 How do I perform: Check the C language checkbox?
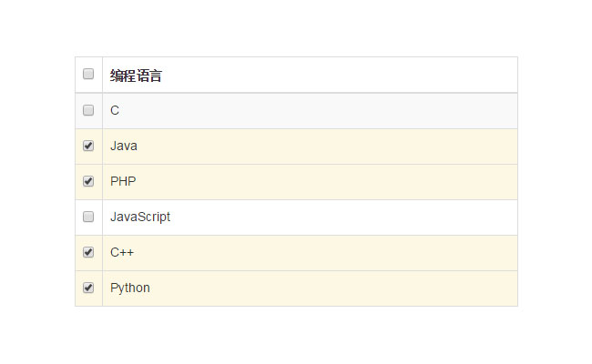(x=88, y=110)
